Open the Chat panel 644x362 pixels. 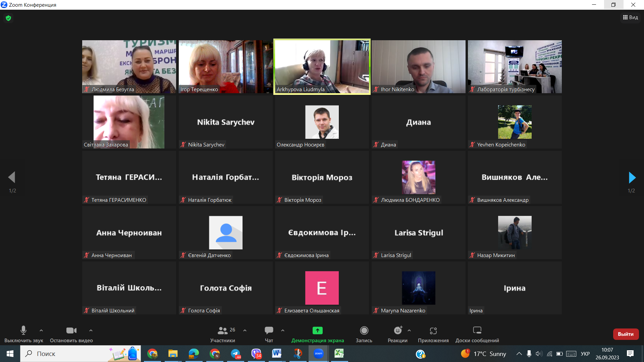[269, 330]
